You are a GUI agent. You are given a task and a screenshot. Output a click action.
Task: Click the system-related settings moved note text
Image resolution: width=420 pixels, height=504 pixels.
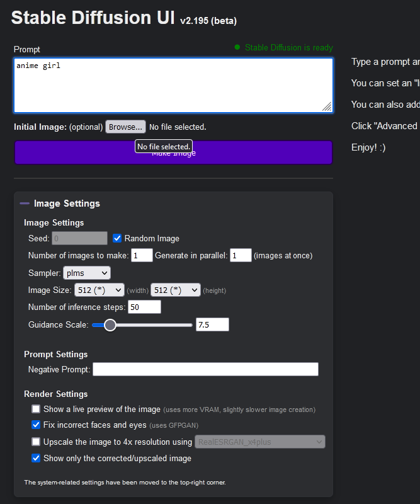(125, 483)
